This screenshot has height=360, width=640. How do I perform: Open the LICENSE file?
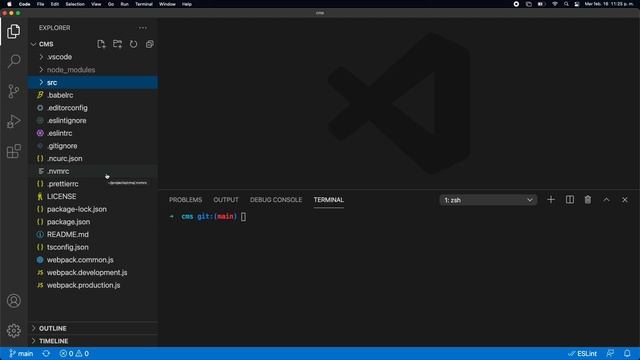coord(93,196)
